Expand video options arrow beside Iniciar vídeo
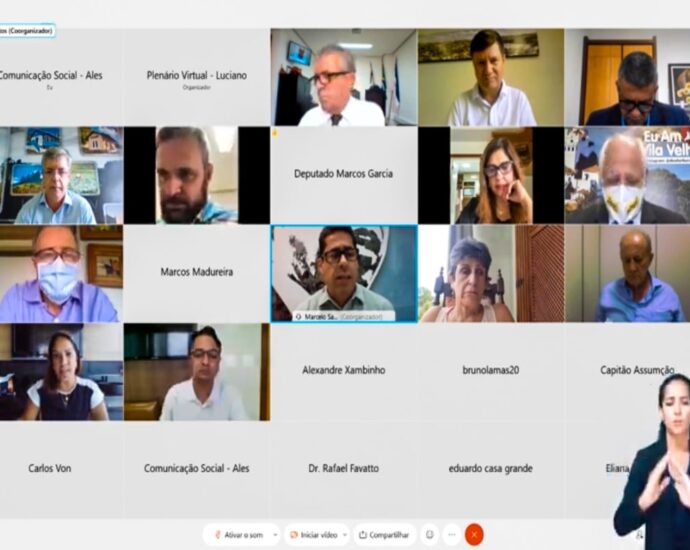 pos(345,535)
